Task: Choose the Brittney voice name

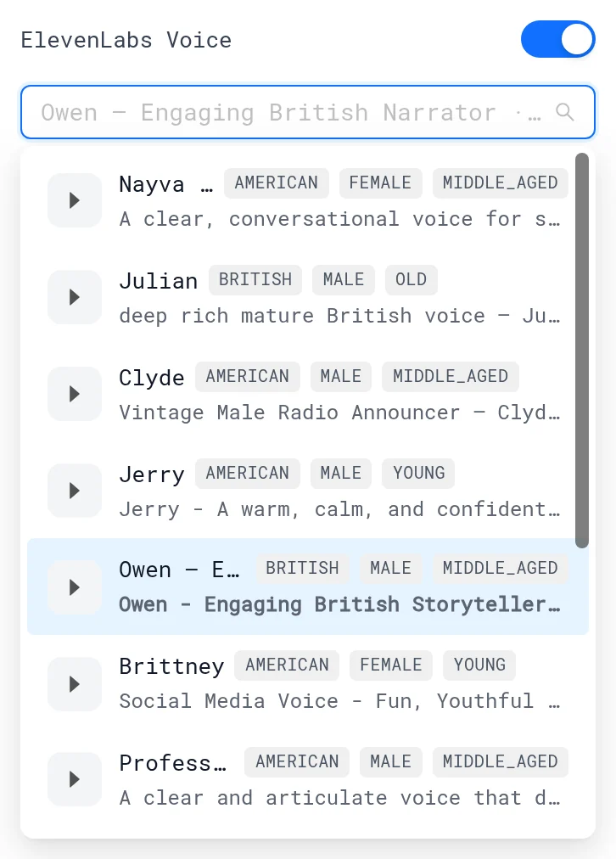Action: pyautogui.click(x=171, y=666)
